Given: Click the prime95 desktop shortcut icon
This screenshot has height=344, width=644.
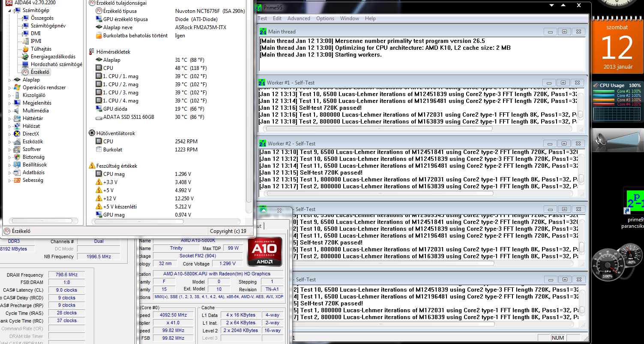Looking at the screenshot, I should tap(634, 201).
